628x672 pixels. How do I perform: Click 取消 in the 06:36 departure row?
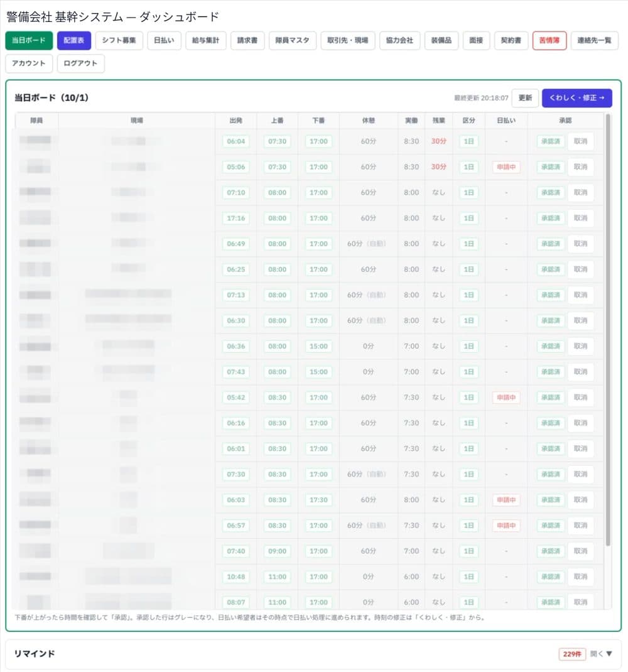580,346
